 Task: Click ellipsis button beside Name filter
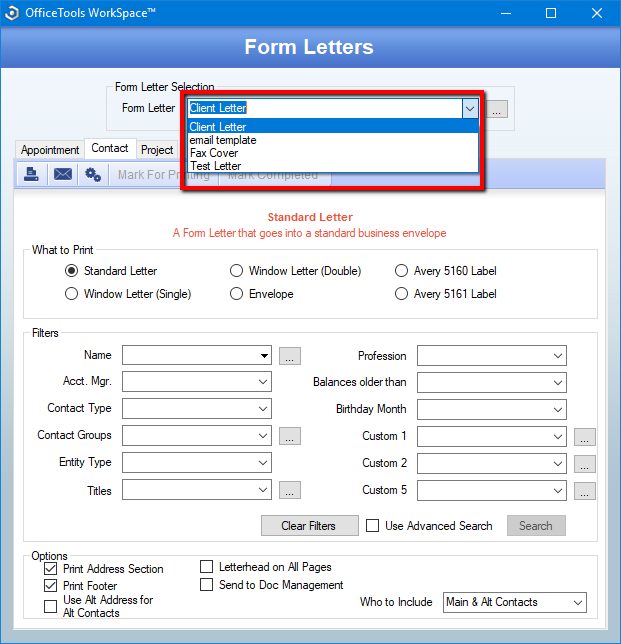tap(290, 356)
